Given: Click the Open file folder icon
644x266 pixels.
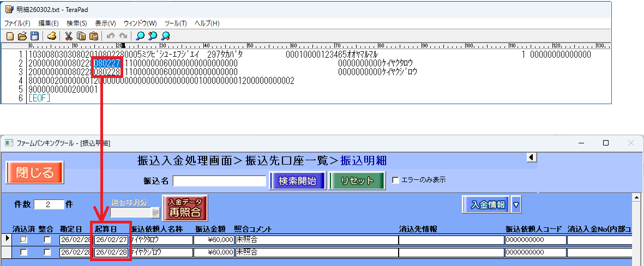Looking at the screenshot, I should pyautogui.click(x=22, y=36).
